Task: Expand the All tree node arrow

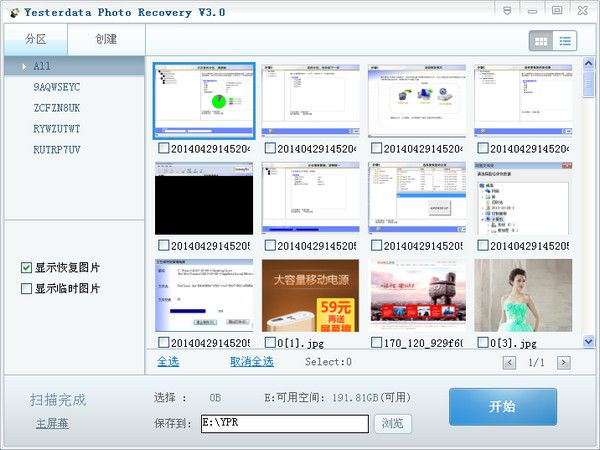Action: [24, 67]
